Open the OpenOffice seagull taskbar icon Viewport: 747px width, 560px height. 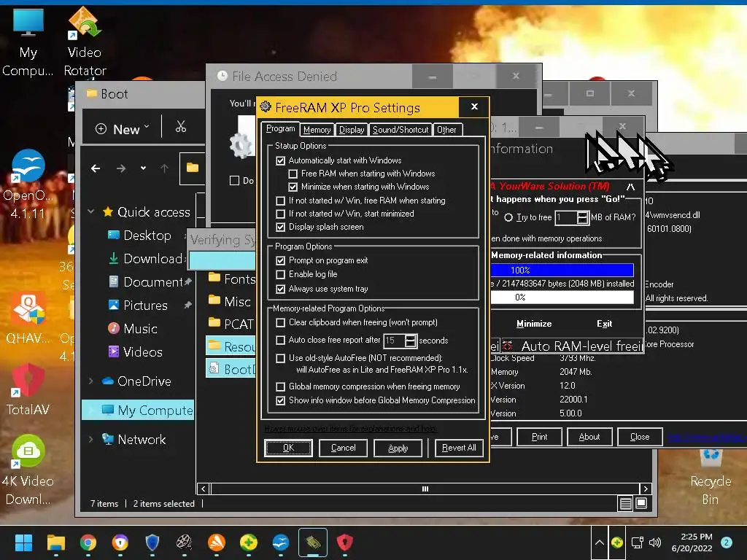281,542
